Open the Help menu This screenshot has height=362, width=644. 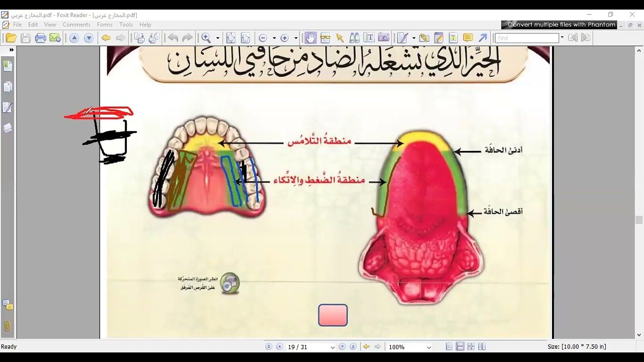(x=145, y=25)
